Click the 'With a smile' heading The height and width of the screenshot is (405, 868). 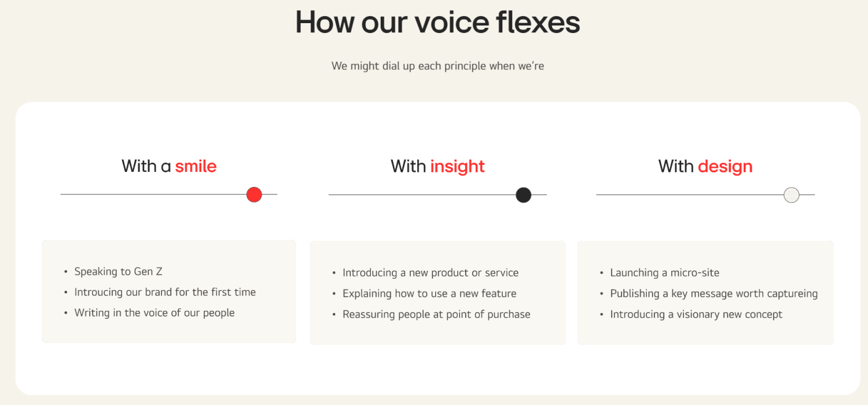click(x=169, y=166)
